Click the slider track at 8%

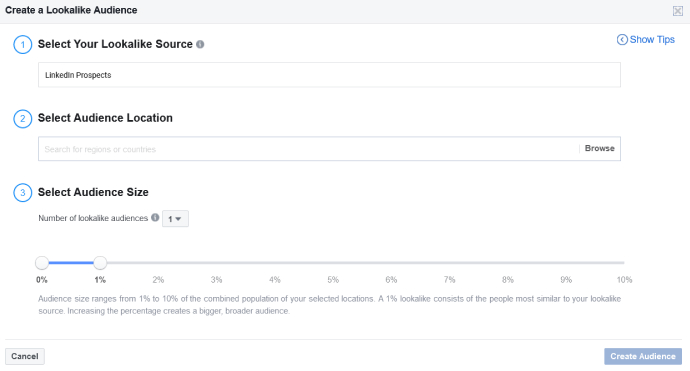508,263
